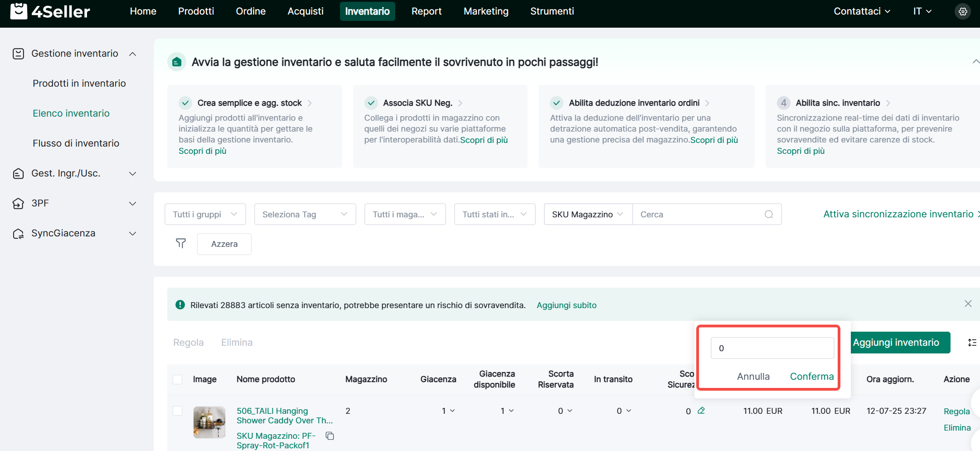Open the Report menu
This screenshot has width=980, height=451.
(426, 11)
